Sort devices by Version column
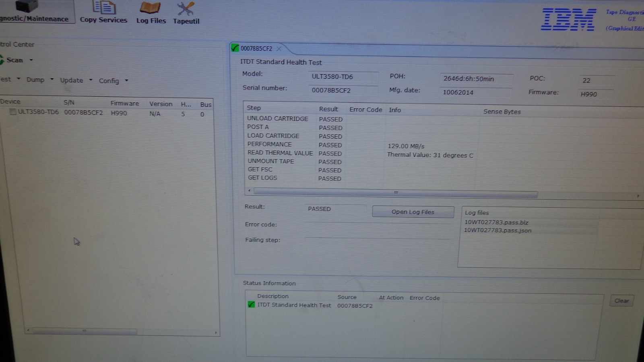 tap(161, 104)
